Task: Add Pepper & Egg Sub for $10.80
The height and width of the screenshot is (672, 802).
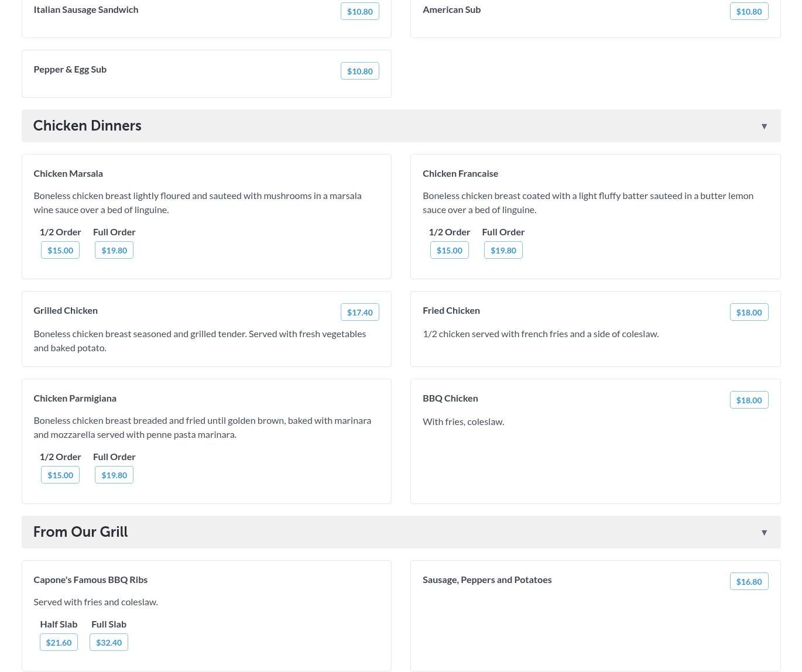Action: [x=359, y=71]
